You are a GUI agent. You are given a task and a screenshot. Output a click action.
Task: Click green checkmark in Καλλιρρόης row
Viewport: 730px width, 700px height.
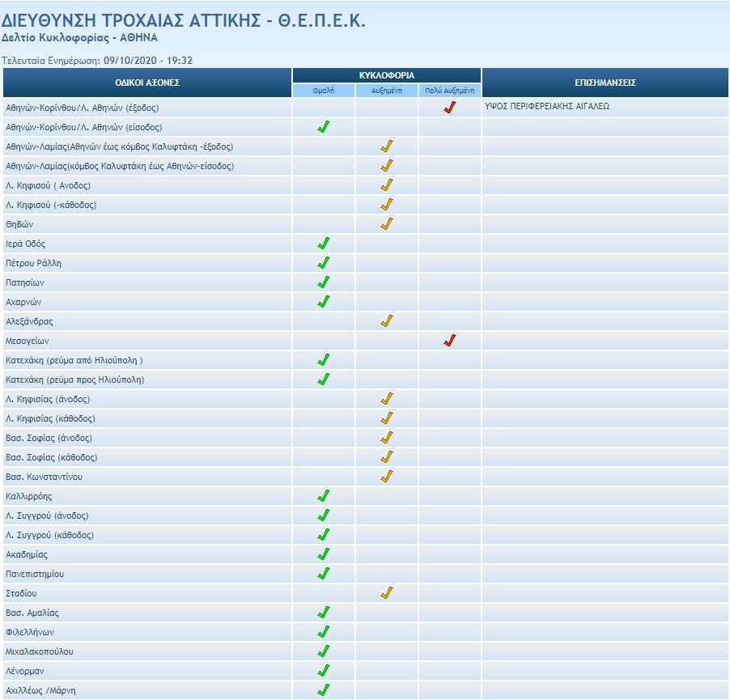coord(324,496)
